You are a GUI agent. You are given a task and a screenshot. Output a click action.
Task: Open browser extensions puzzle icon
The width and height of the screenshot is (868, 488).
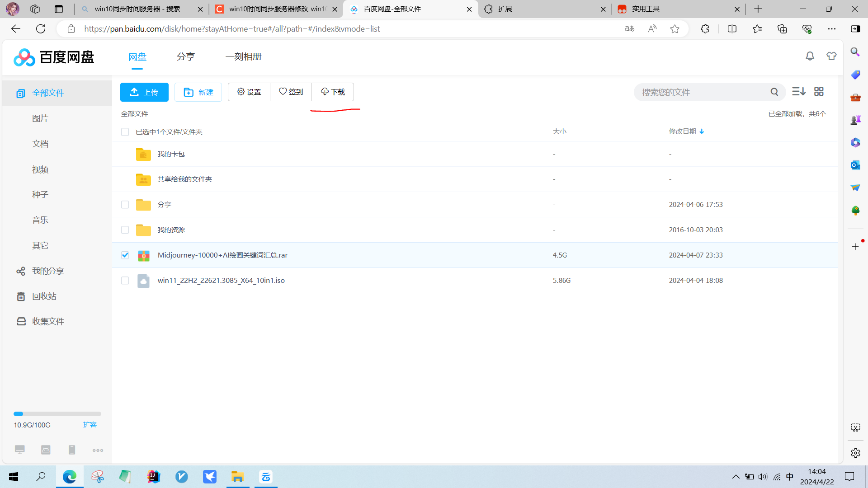[x=705, y=29]
